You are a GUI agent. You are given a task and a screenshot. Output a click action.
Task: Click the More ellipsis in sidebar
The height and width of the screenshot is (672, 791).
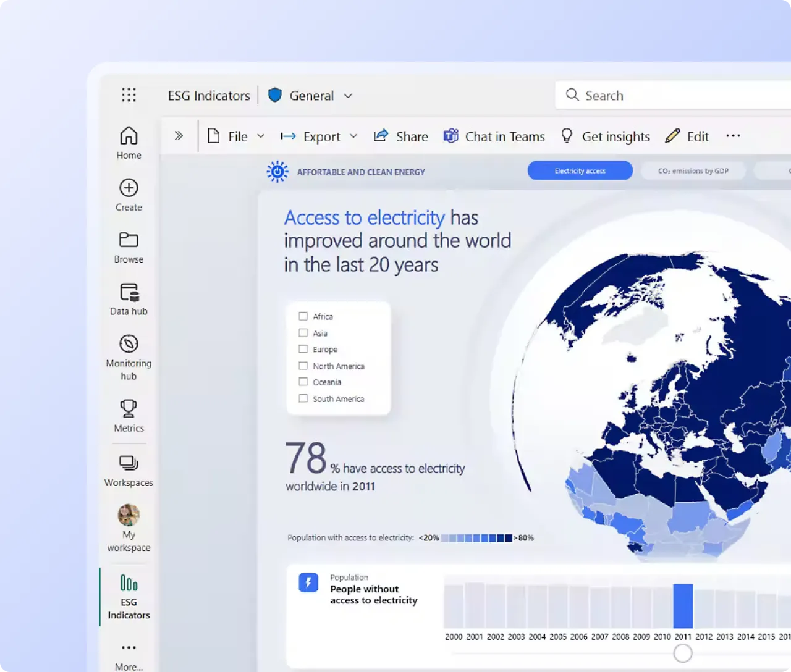pyautogui.click(x=129, y=647)
